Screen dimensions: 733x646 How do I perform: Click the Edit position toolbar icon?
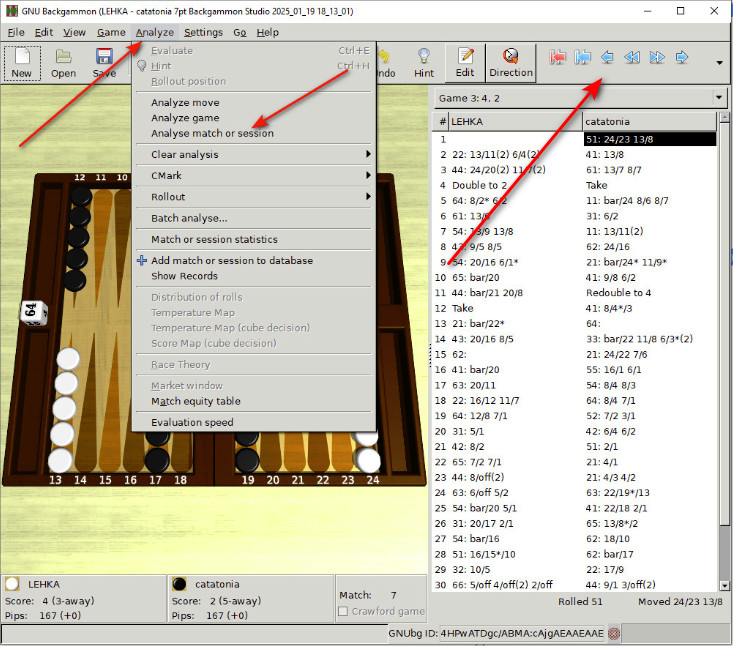(465, 63)
